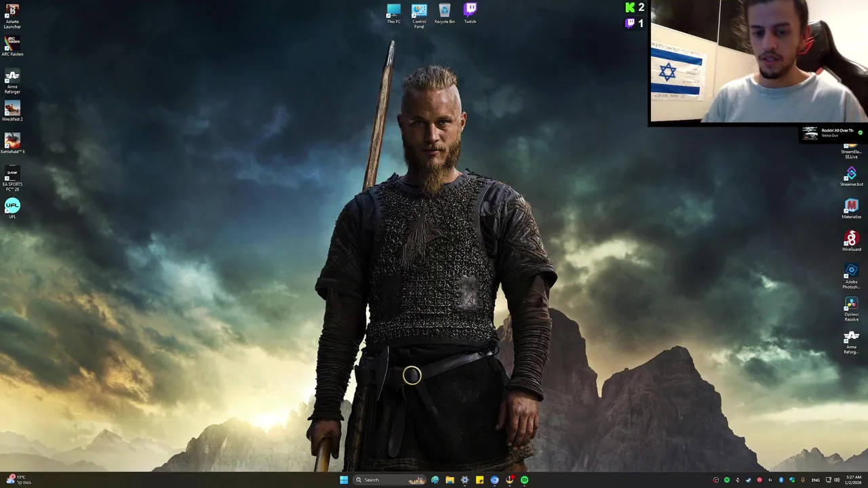Select the Control Panel desktop icon
868x488 pixels.
419,16
